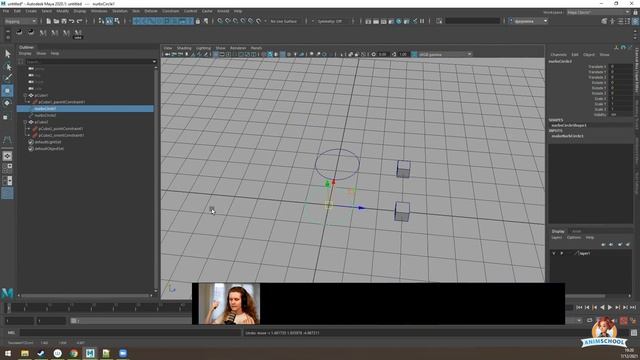Click the New scene icon
Image resolution: width=640 pixels, height=360 pixels.
(x=48, y=21)
